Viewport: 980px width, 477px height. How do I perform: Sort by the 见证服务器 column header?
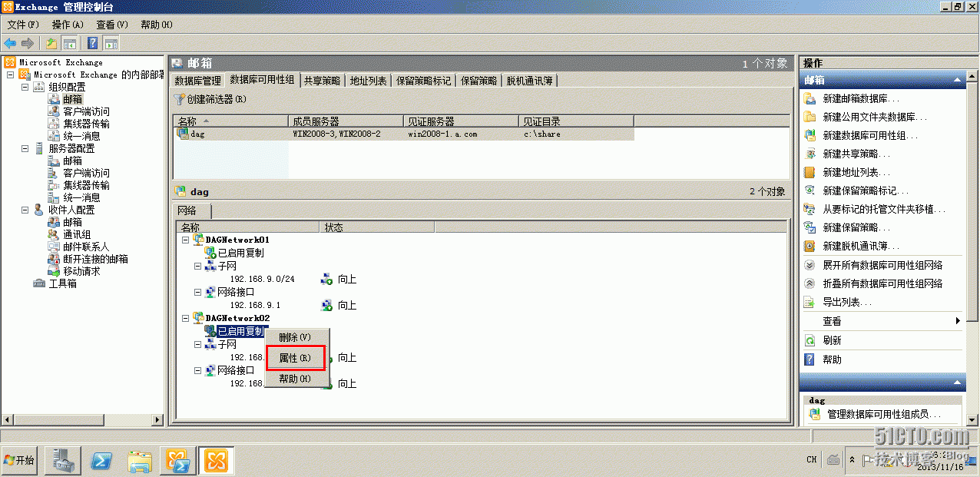click(x=461, y=121)
